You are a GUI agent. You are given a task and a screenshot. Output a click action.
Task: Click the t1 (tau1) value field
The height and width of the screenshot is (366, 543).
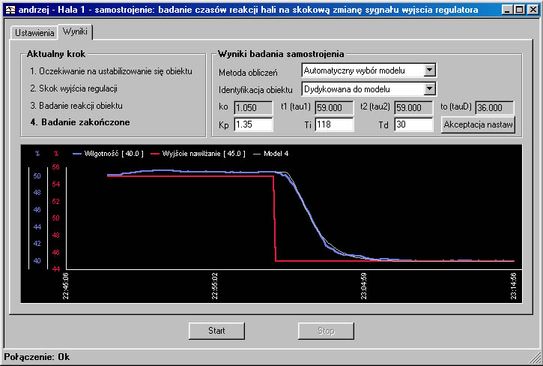(x=334, y=108)
